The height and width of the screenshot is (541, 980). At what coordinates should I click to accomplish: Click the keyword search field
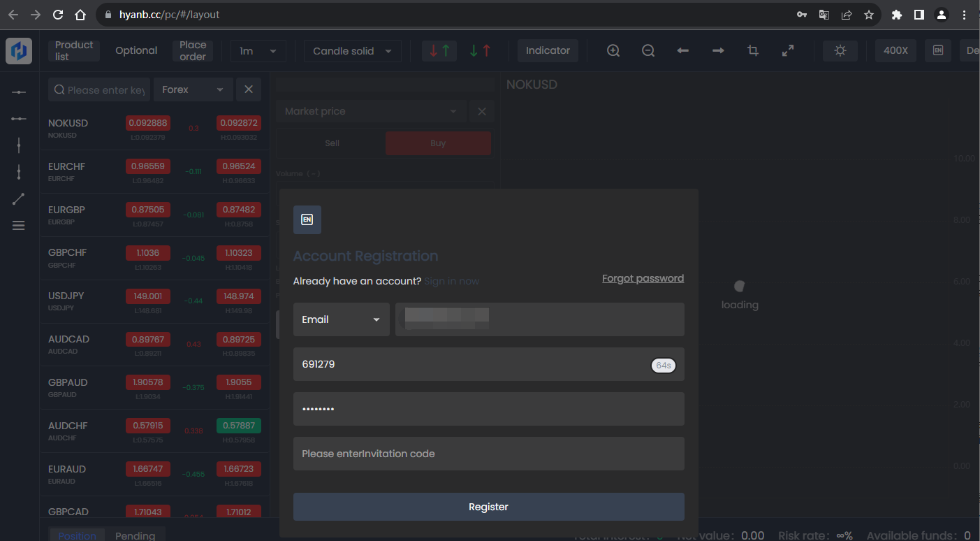click(x=98, y=89)
